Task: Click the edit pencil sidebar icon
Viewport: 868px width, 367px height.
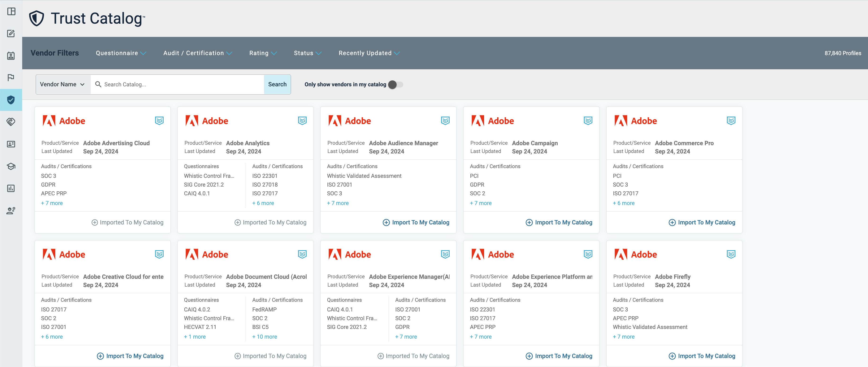Action: tap(11, 33)
